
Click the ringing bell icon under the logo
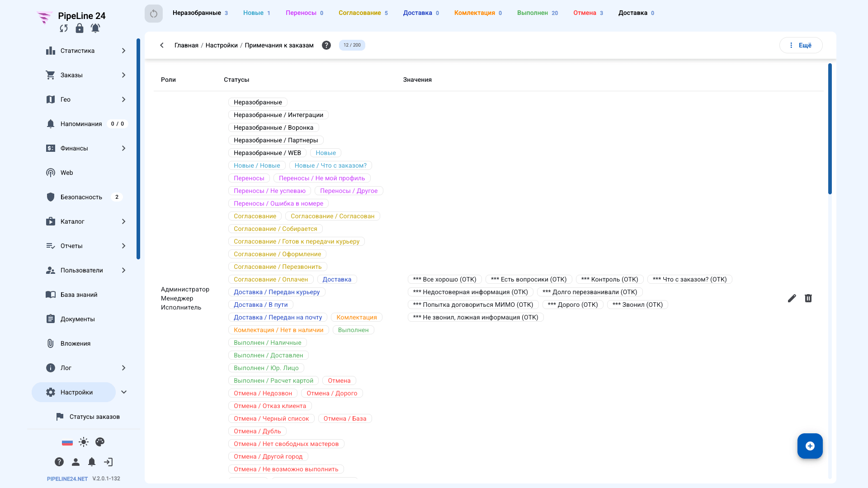95,28
